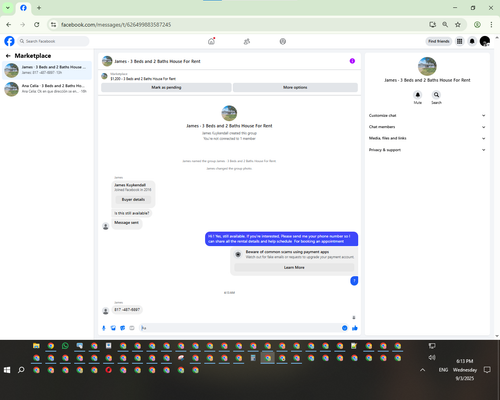The height and width of the screenshot is (400, 500).
Task: Click the Search magnifier icon in chat panel
Action: coord(436,95)
